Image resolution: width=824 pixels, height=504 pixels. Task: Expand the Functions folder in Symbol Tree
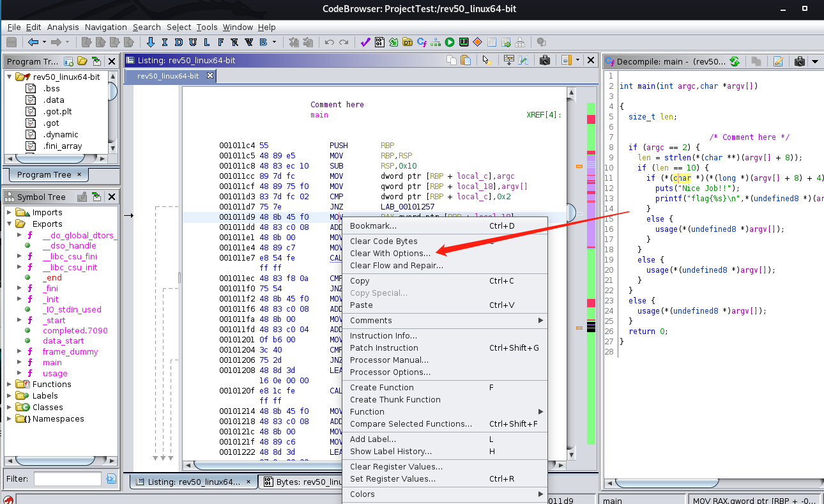[10, 385]
